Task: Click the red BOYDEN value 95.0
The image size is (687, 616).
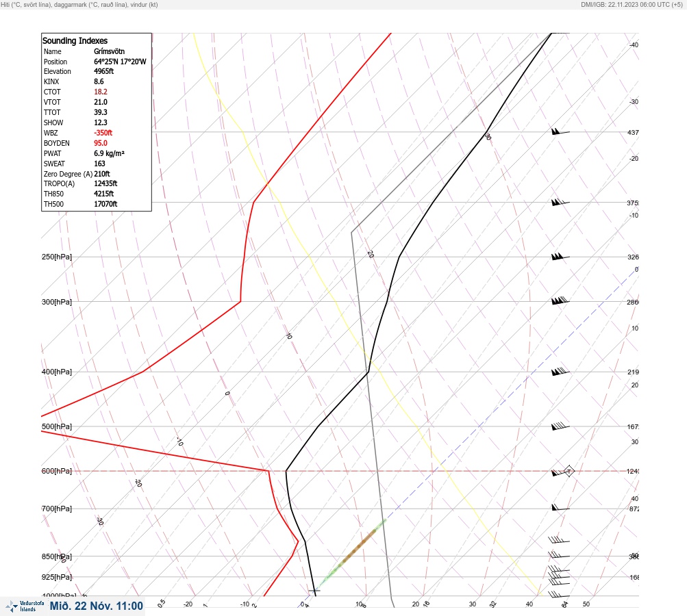Action: (x=100, y=143)
